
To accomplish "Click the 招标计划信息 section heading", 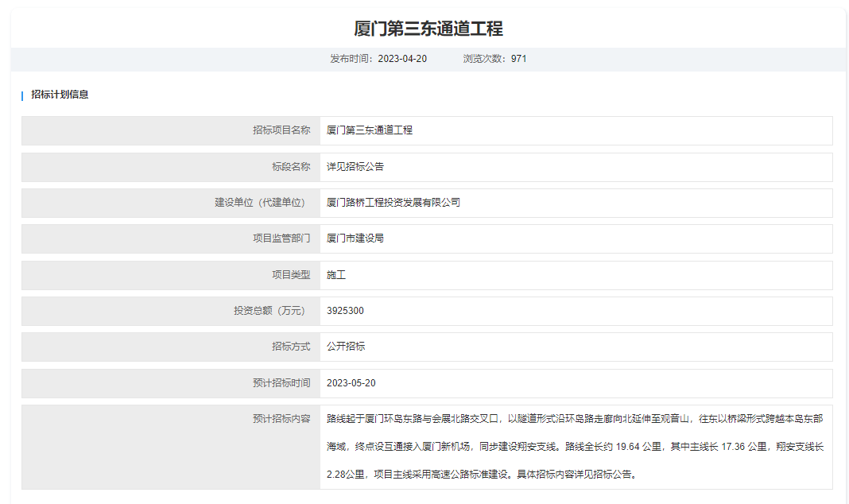I will (60, 94).
